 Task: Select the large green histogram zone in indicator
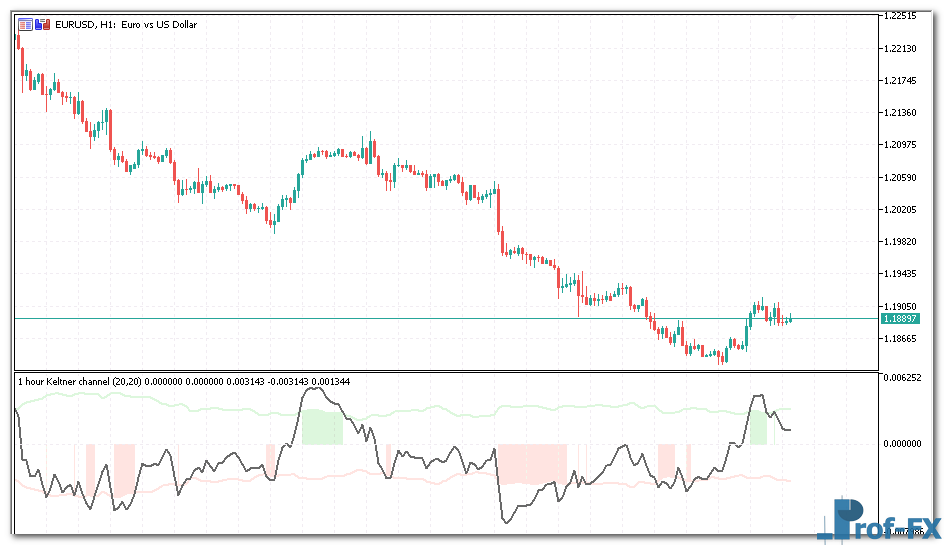click(x=322, y=427)
